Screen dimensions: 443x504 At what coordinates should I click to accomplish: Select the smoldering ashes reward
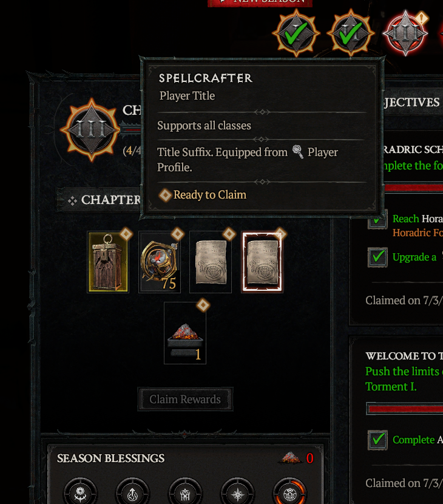pos(185,333)
